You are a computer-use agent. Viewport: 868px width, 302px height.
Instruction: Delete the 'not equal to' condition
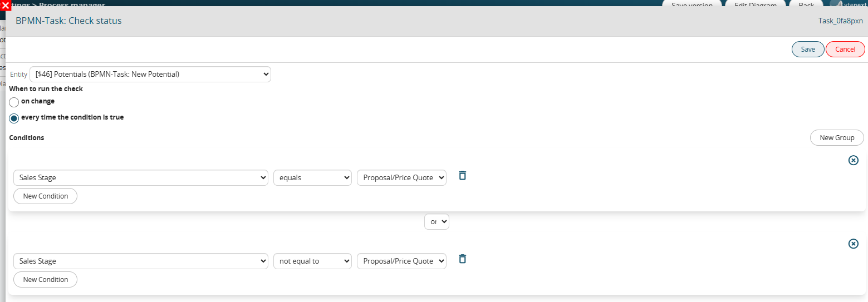[x=462, y=259]
